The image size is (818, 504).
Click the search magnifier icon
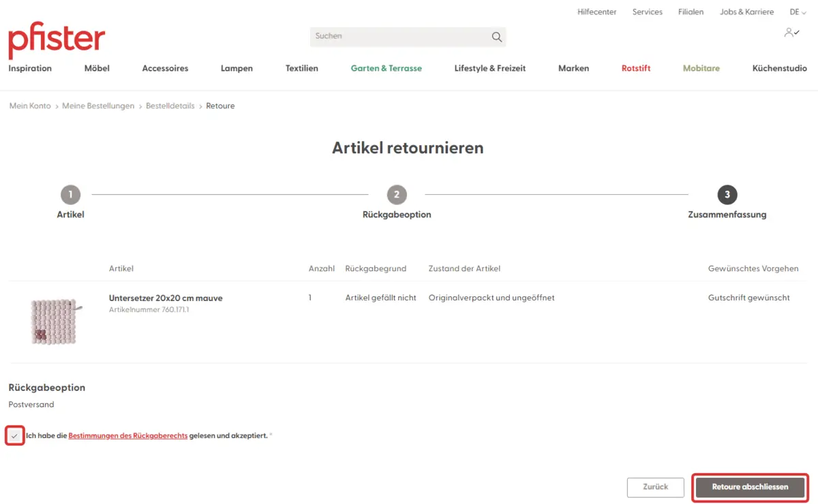click(496, 37)
